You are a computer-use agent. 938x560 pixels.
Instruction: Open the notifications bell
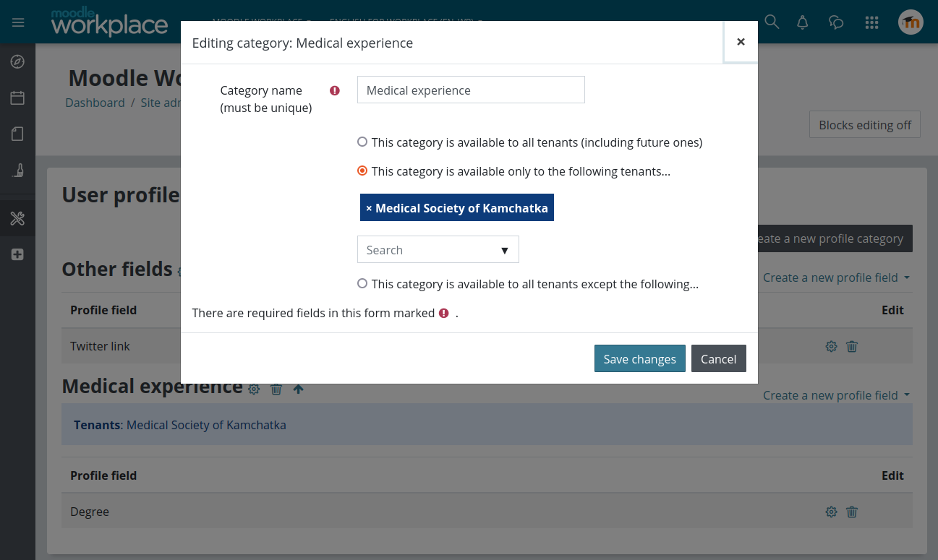click(x=802, y=22)
